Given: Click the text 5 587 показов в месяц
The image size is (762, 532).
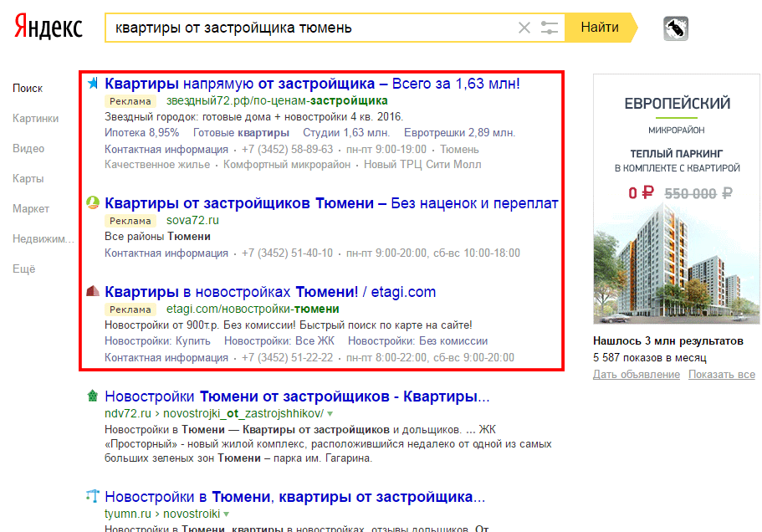Looking at the screenshot, I should (650, 357).
